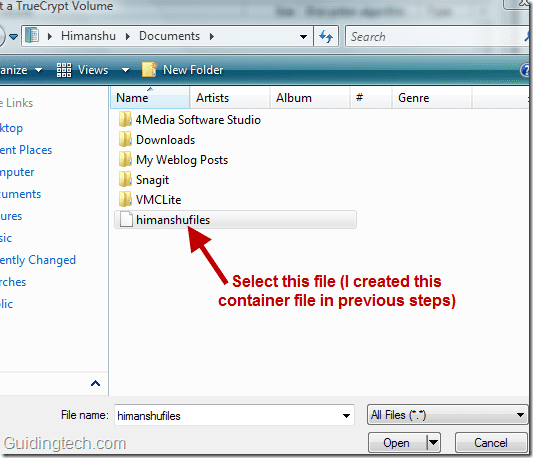Select the himanshufiles file icon
Viewport: 533px width, 458px height.
[x=126, y=219]
